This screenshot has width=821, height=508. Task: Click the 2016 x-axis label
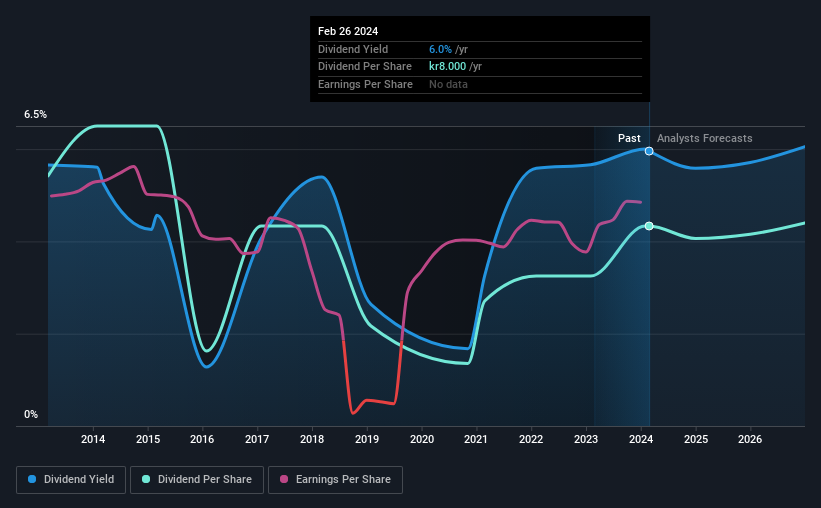pyautogui.click(x=202, y=439)
